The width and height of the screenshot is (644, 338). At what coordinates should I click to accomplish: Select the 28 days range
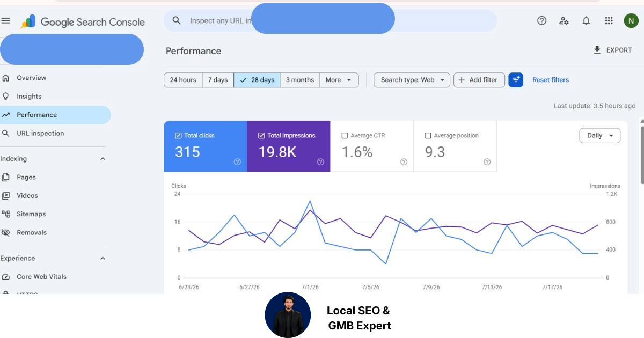click(x=257, y=80)
